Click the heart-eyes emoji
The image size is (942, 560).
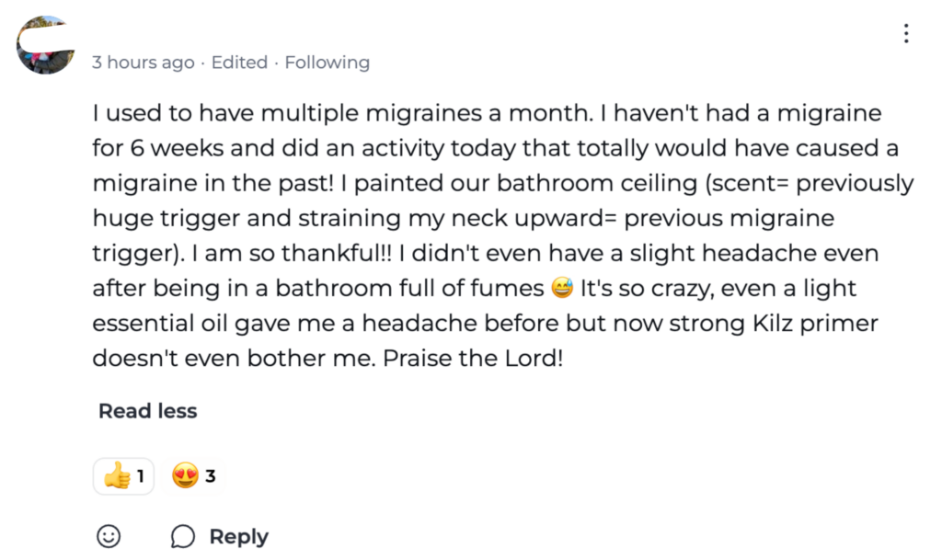pyautogui.click(x=185, y=476)
